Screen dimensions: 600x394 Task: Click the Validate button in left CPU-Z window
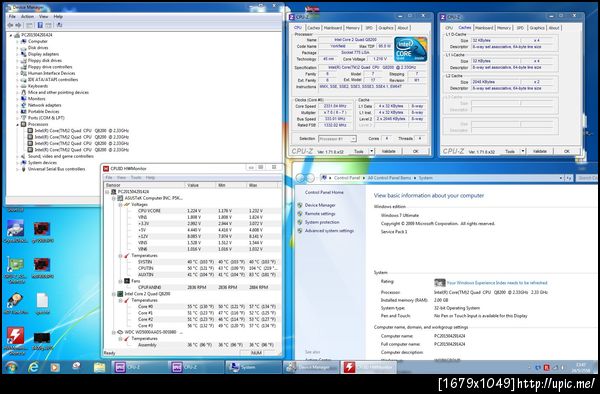(389, 151)
